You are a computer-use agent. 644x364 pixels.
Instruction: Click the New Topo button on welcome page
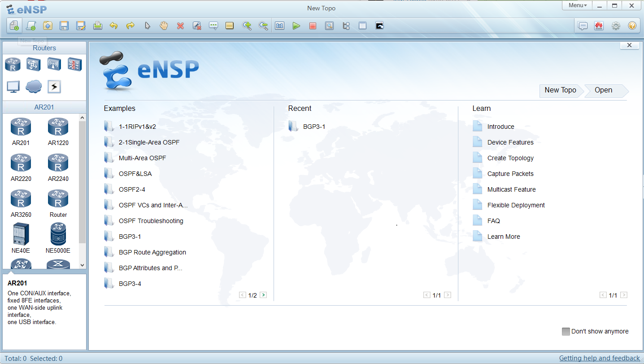[x=561, y=90]
